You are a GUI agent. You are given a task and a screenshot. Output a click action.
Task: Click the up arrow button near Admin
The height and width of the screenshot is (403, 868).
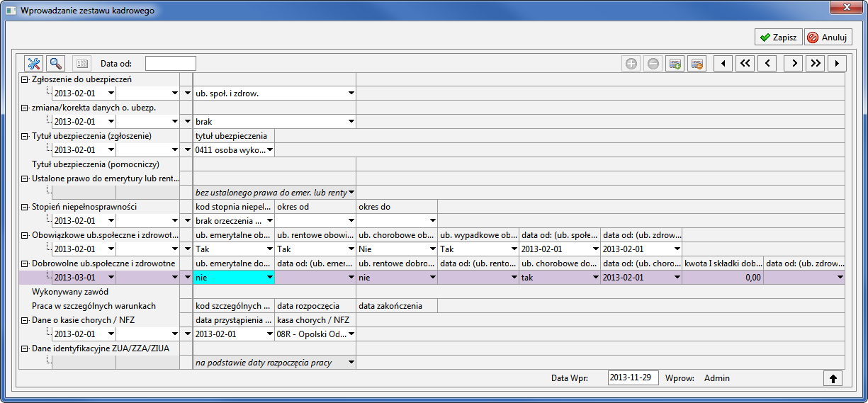tap(833, 378)
